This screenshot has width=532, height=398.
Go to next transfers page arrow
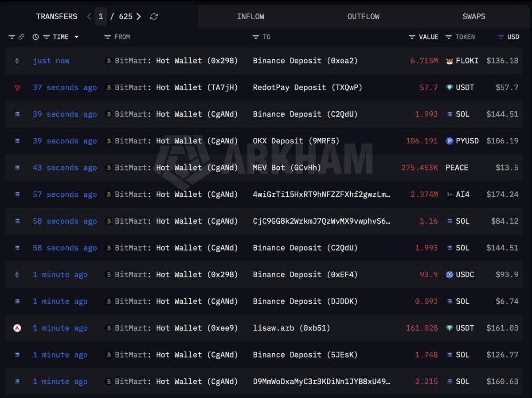139,16
